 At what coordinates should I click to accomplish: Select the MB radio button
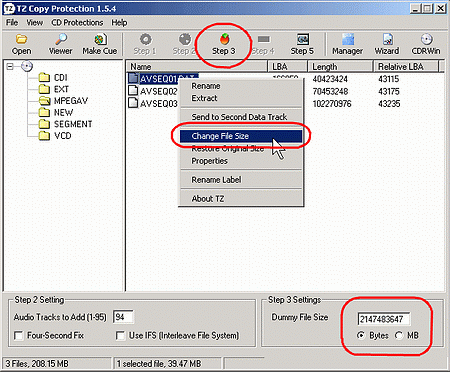coord(399,335)
